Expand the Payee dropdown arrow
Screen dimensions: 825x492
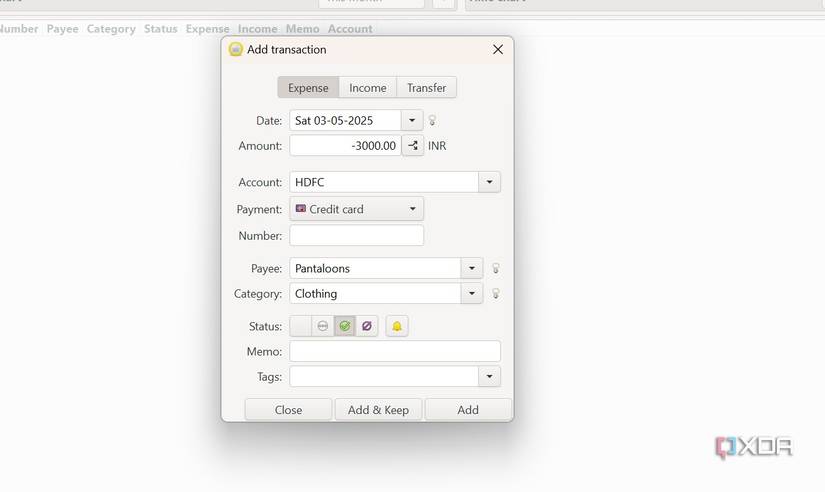click(x=472, y=268)
